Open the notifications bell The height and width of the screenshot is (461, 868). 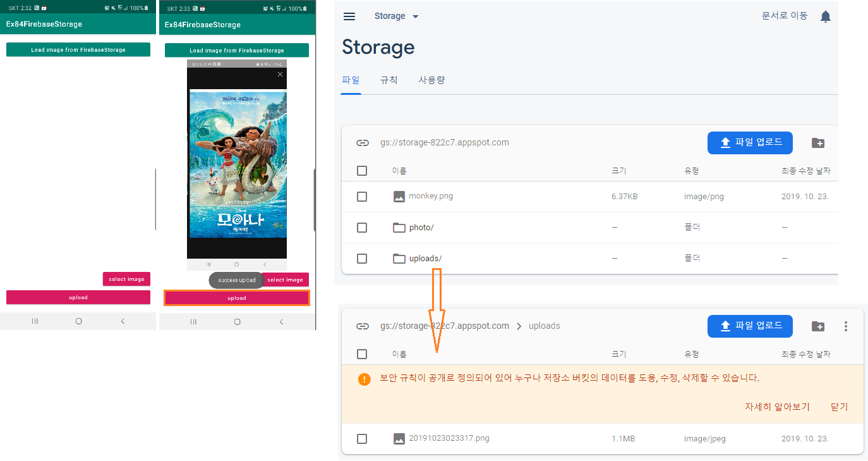(x=825, y=16)
